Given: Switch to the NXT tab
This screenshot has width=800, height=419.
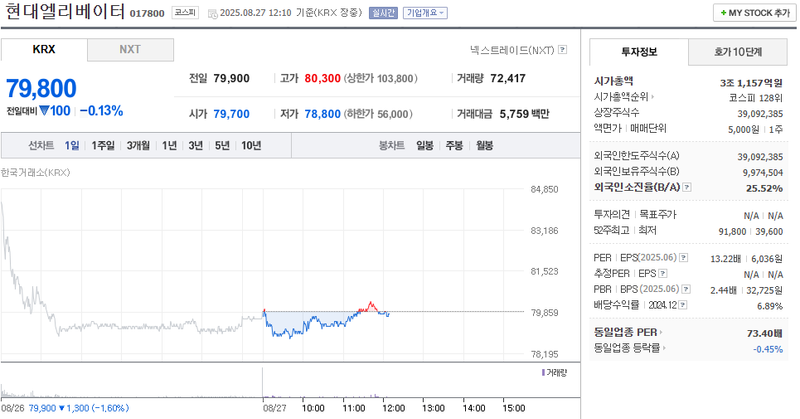Looking at the screenshot, I should click(130, 50).
